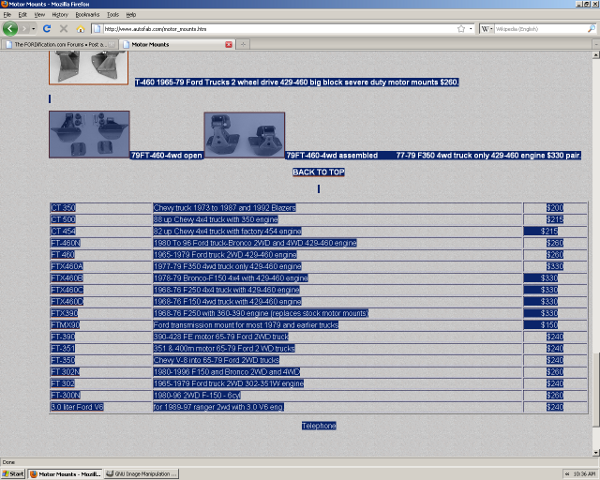Click the URL address field
The width and height of the screenshot is (600, 480).
(279, 29)
